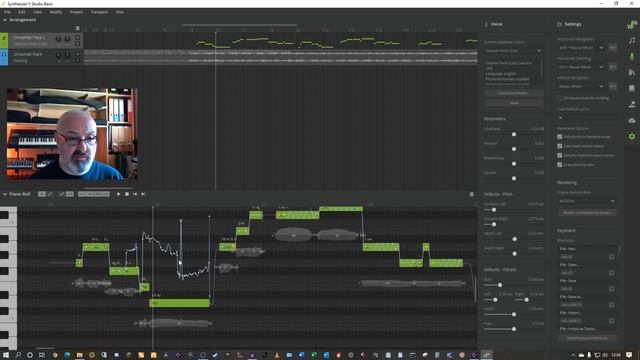Click the Voice panel header icon
Viewport: 640px width, 360px height.
pos(486,24)
